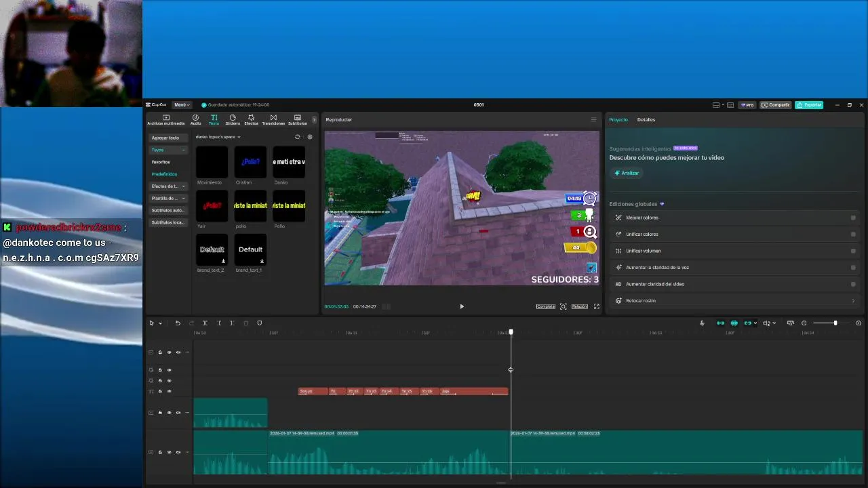
Task: Switch to the Detalles tab
Action: (x=646, y=120)
